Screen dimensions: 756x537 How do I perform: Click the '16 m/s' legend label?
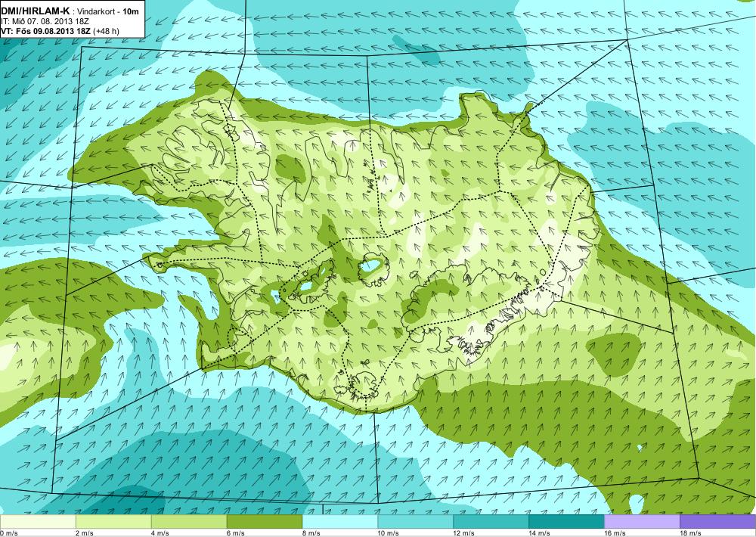tap(615, 533)
